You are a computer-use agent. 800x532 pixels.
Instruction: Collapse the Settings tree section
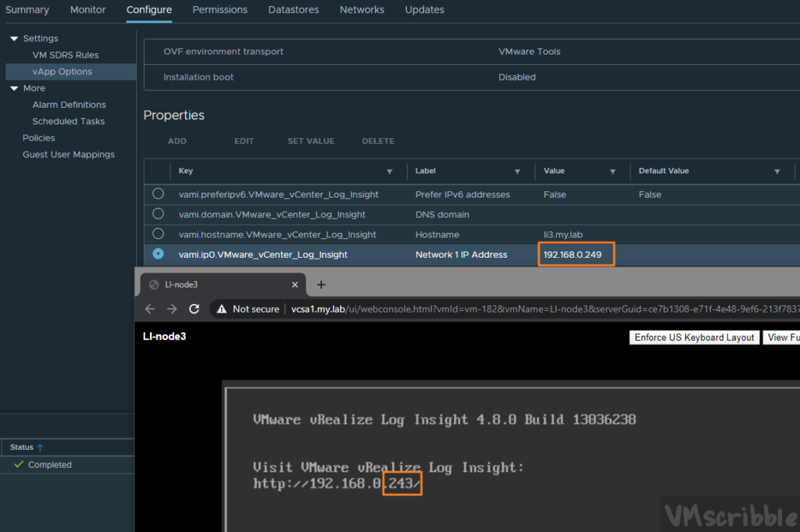pyautogui.click(x=14, y=38)
